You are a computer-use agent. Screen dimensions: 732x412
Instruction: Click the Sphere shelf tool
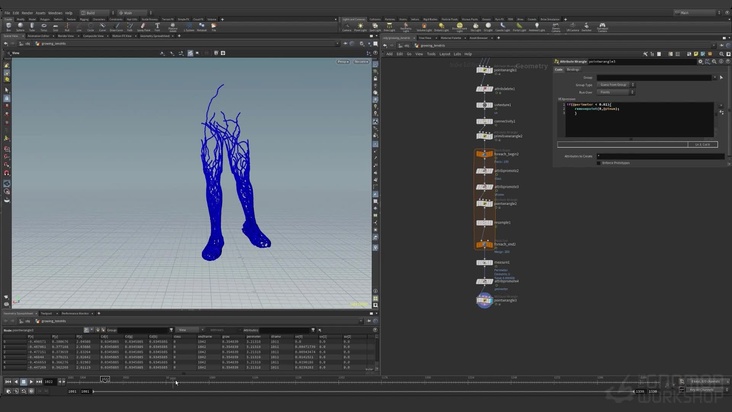pos(20,27)
